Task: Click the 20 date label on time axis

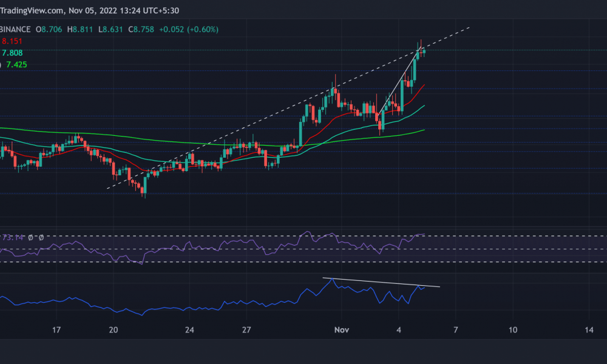Action: point(114,330)
